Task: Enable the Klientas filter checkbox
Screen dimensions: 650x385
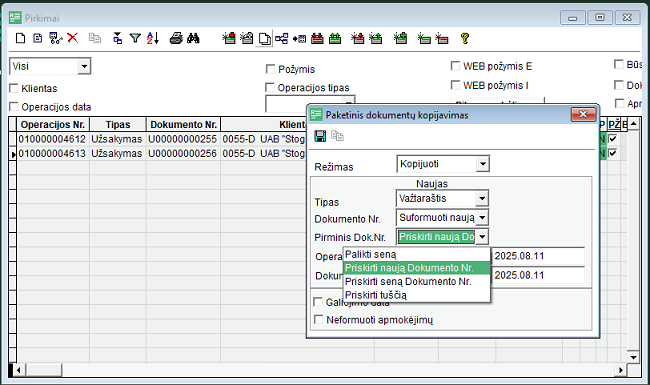Action: 14,88
